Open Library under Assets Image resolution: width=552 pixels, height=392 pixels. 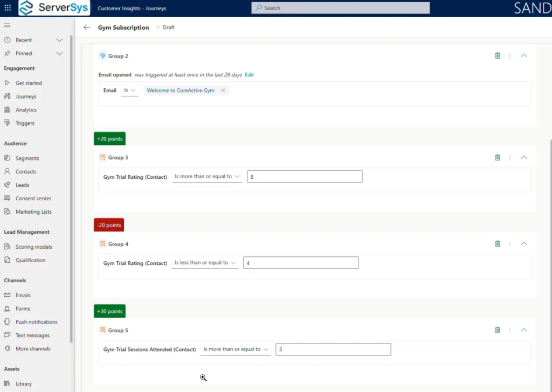[23, 383]
